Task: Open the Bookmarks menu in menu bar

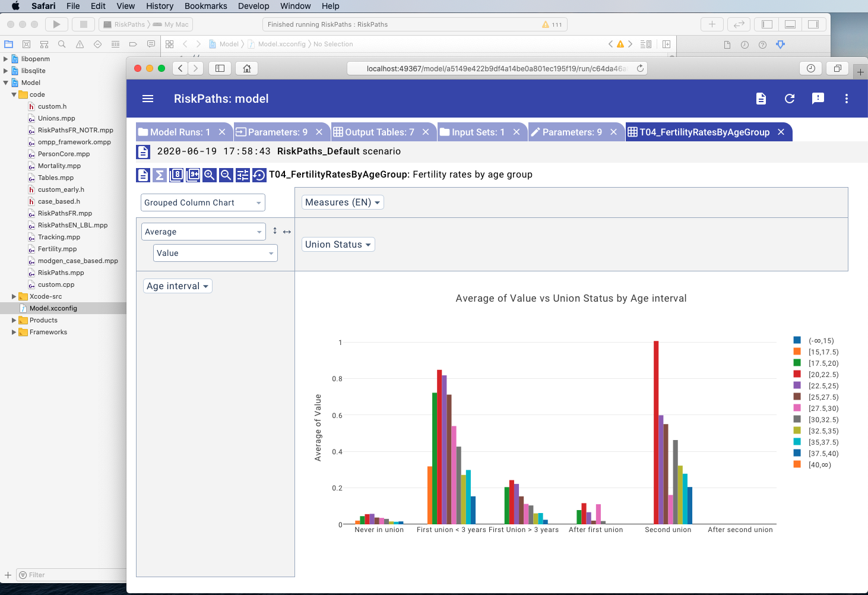Action: click(x=206, y=6)
